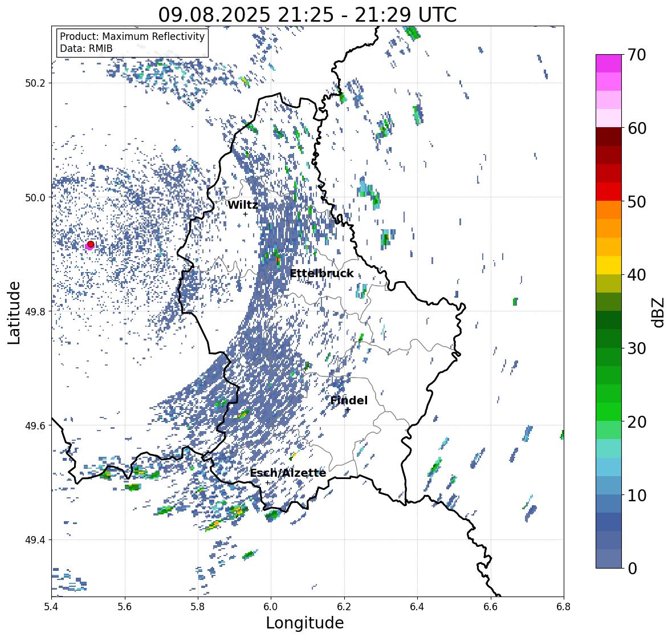Pick the bright red colorbar swatch

609,192
